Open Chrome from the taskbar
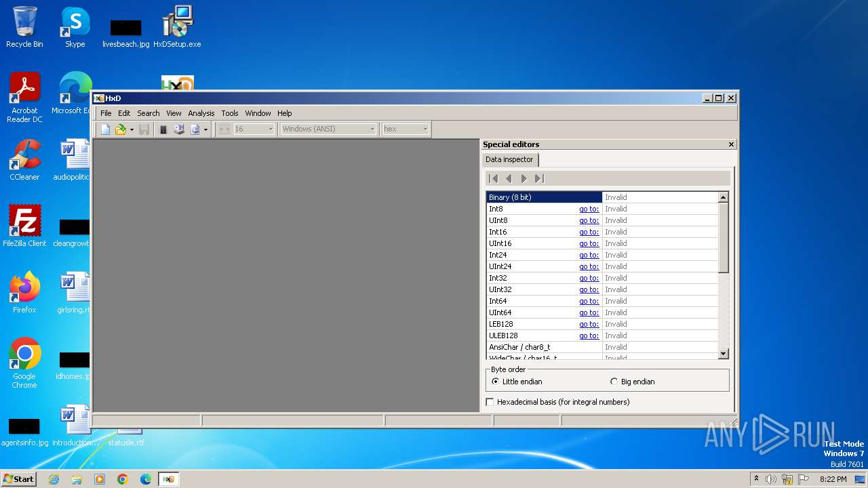Screen dimensions: 868x488 tap(123, 479)
